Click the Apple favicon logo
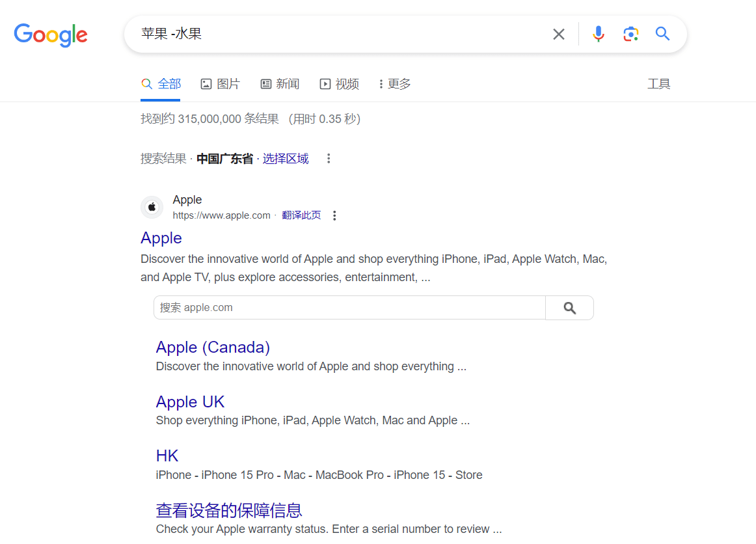The height and width of the screenshot is (544, 756). [x=152, y=208]
